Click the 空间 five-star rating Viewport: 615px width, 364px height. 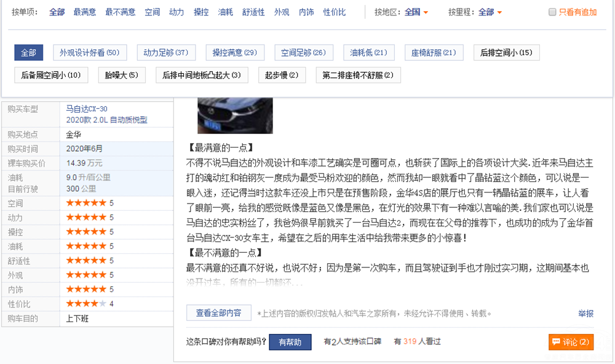click(x=86, y=203)
